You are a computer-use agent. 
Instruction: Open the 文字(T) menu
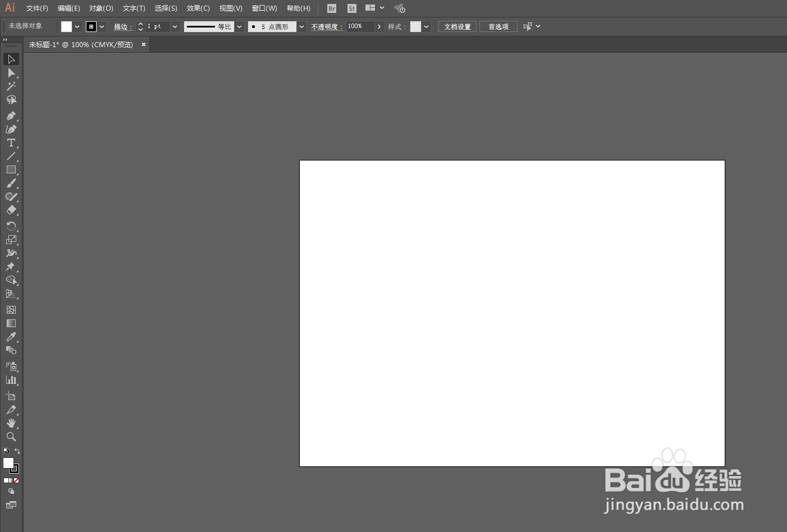click(x=134, y=8)
